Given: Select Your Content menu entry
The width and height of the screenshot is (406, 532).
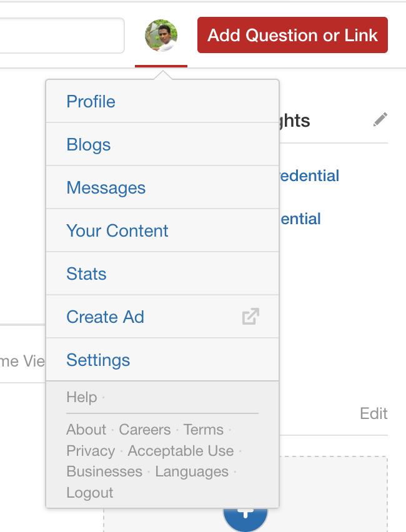Looking at the screenshot, I should point(162,230).
